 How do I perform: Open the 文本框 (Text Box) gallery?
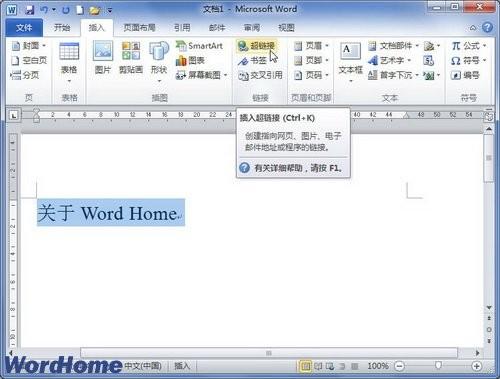click(x=350, y=63)
